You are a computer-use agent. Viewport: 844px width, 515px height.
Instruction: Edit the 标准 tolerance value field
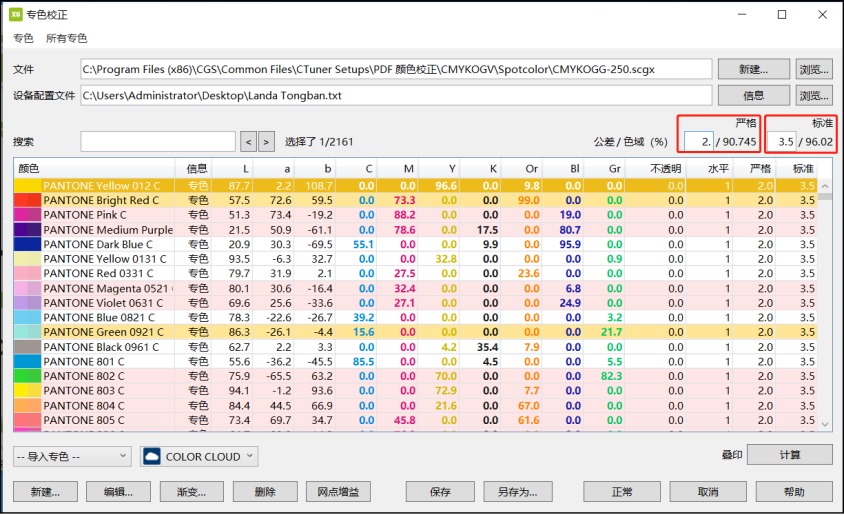pyautogui.click(x=781, y=142)
